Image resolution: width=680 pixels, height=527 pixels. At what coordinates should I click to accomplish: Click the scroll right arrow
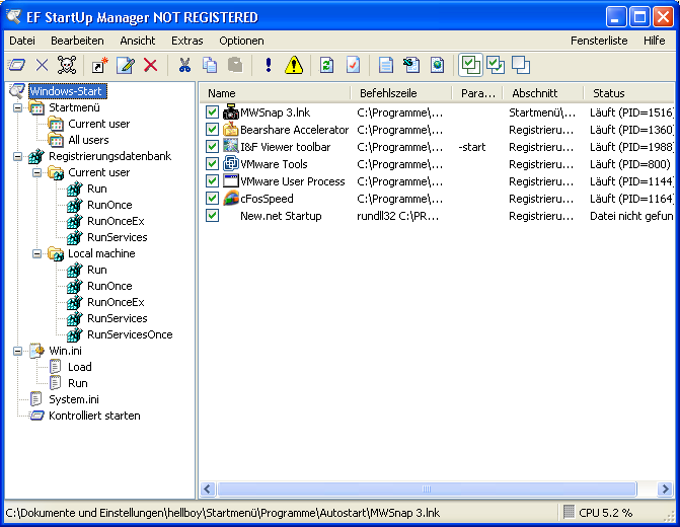tap(665, 489)
